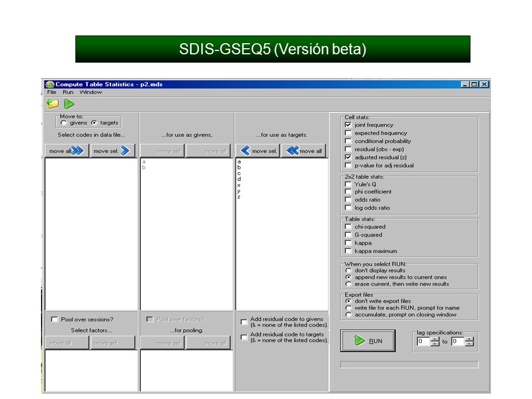The height and width of the screenshot is (399, 532).
Task: Enable conditional probability checkbox
Action: tap(348, 141)
